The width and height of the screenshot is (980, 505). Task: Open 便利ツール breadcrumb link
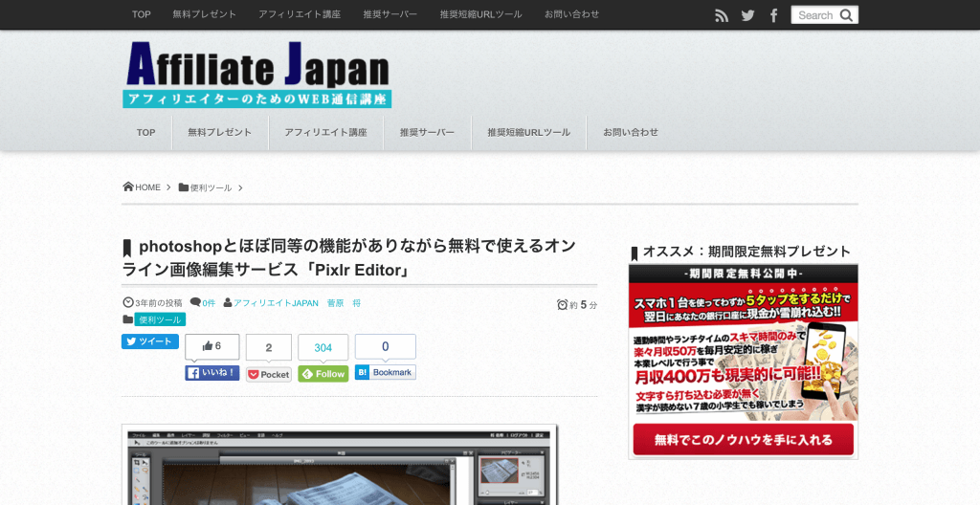coord(211,187)
